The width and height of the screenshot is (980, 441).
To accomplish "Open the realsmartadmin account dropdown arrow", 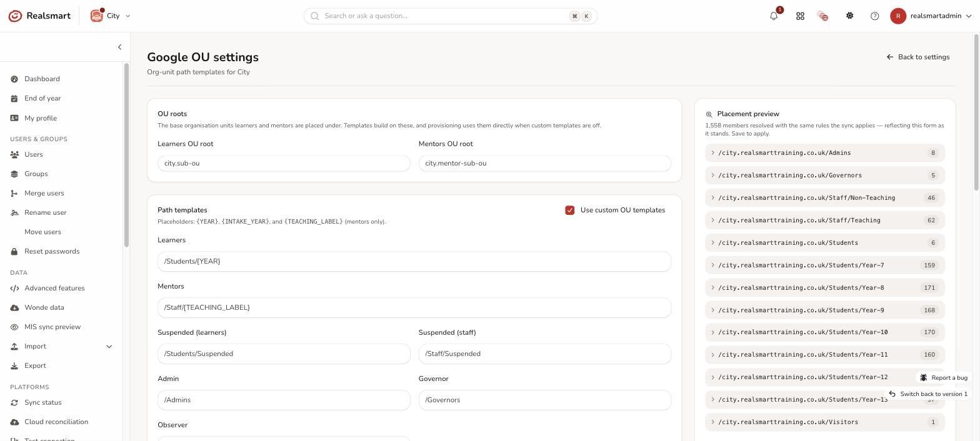I will point(969,16).
